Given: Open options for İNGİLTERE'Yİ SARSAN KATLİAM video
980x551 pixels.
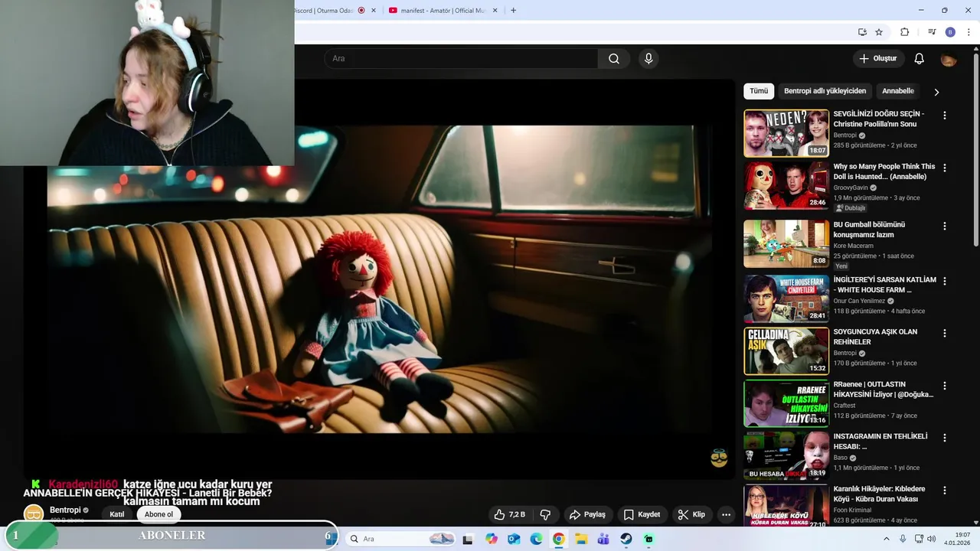Looking at the screenshot, I should click(x=944, y=281).
